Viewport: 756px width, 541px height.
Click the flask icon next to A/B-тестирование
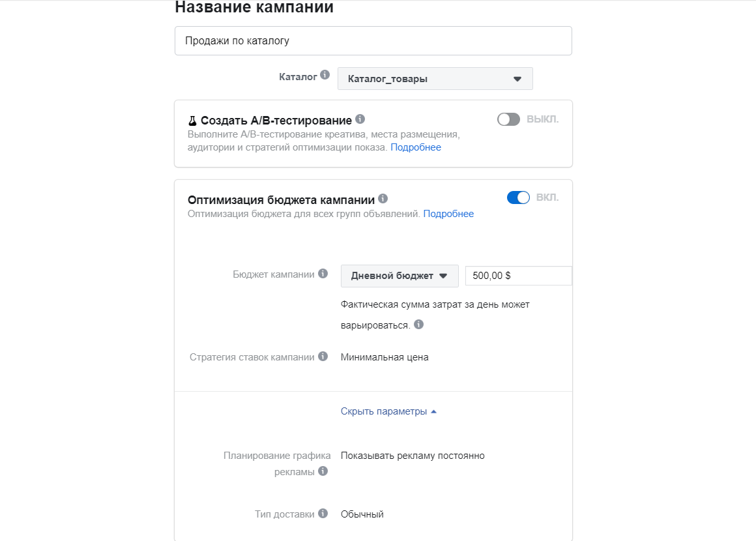tap(192, 120)
